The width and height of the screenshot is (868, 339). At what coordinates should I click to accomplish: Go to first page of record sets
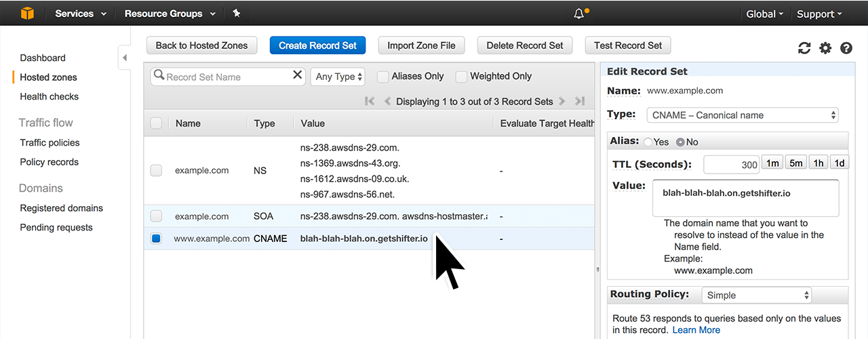[x=370, y=101]
